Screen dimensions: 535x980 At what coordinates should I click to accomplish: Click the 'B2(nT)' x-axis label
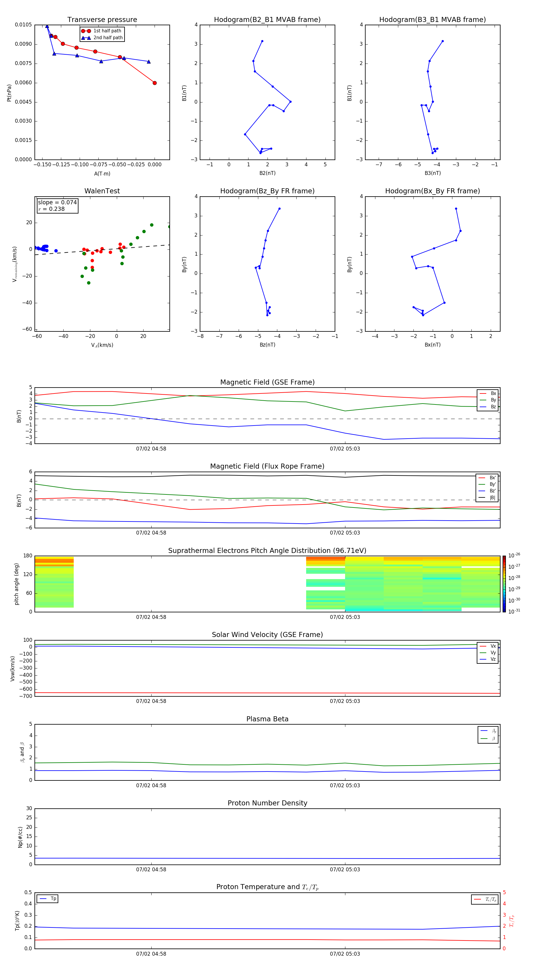pyautogui.click(x=267, y=173)
